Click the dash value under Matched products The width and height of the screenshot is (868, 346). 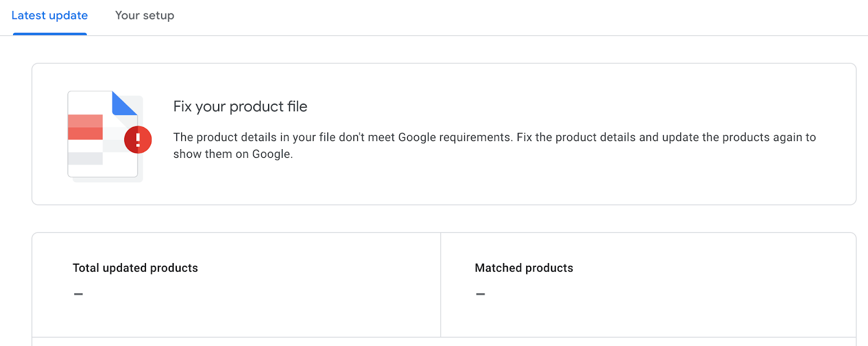[480, 294]
